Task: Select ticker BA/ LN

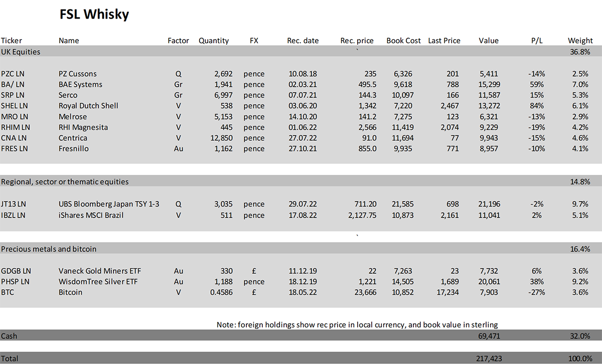Action: [x=13, y=84]
